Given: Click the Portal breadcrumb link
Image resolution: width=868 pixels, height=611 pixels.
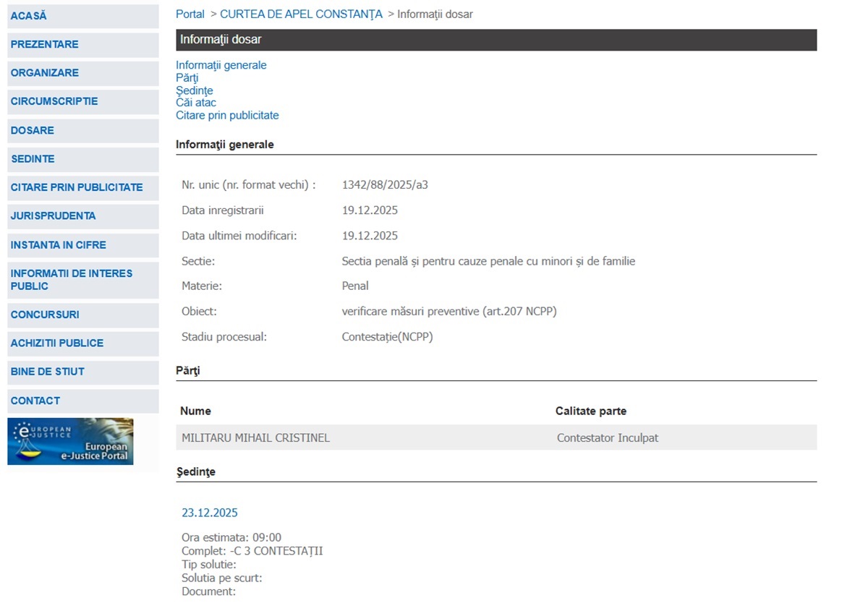Looking at the screenshot, I should tap(190, 14).
